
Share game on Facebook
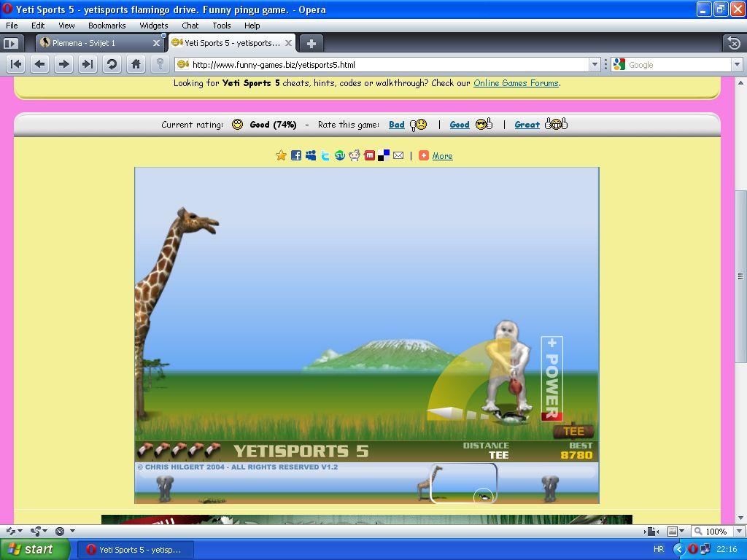click(x=296, y=155)
